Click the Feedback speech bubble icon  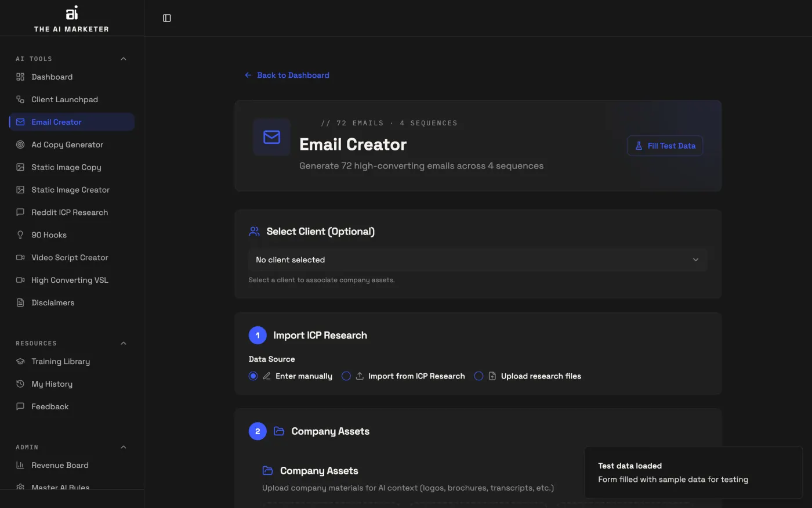20,406
